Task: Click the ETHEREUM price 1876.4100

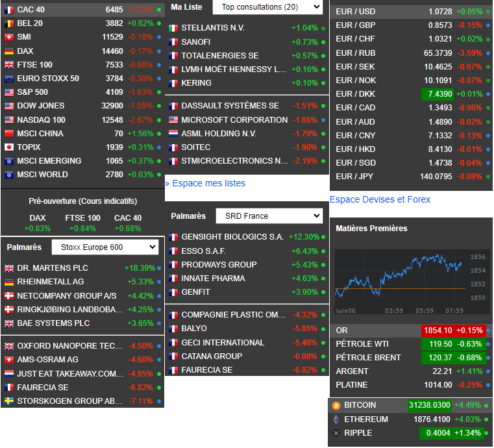Action: (x=432, y=419)
